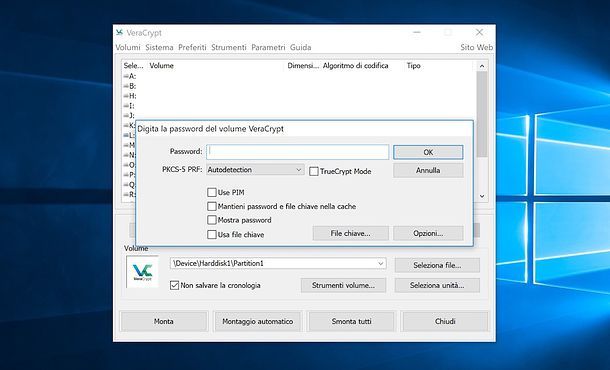This screenshot has width=610, height=370.
Task: Enable the TrueCrypt Mode checkbox
Action: point(314,171)
